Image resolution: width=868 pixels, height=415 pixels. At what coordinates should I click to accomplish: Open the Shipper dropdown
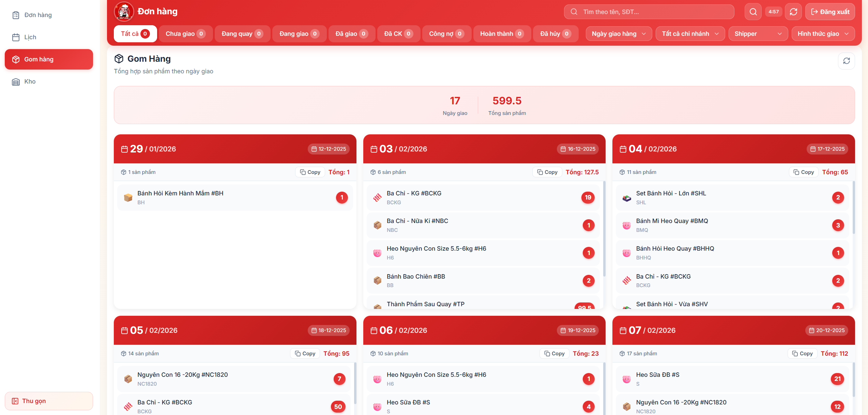click(758, 34)
